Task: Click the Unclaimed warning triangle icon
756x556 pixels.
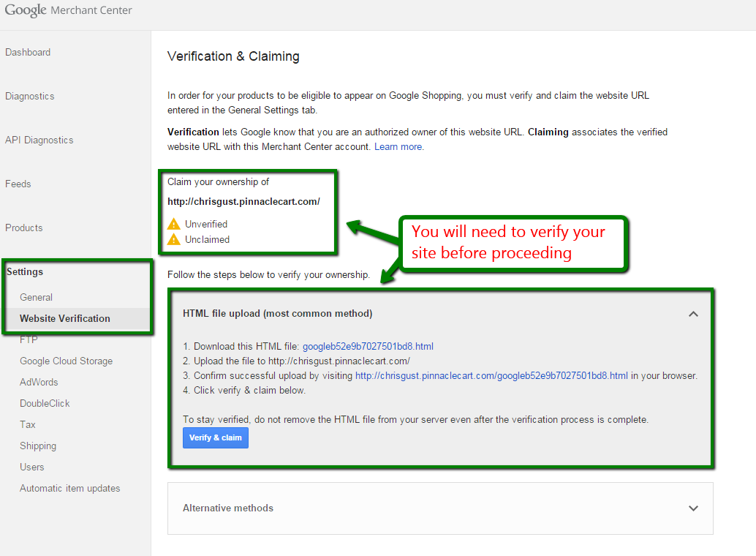Action: click(x=173, y=239)
